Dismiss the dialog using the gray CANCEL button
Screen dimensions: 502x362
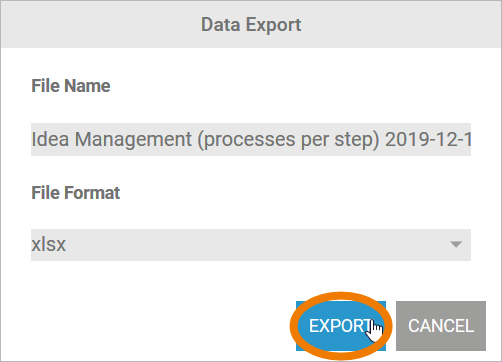click(441, 326)
